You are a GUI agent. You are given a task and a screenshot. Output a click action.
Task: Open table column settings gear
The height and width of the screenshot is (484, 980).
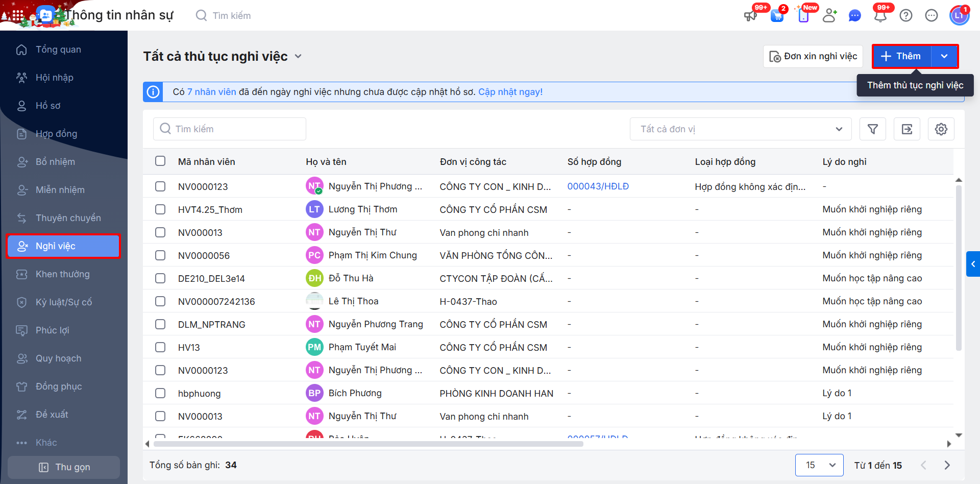941,129
